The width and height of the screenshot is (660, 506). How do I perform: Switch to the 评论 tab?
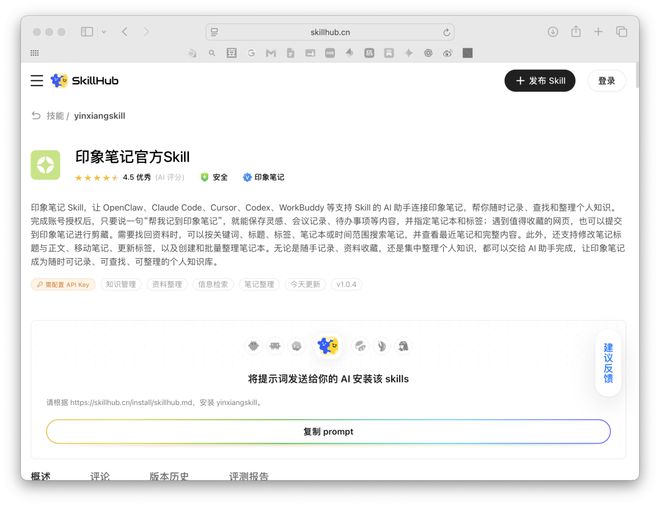tap(100, 476)
